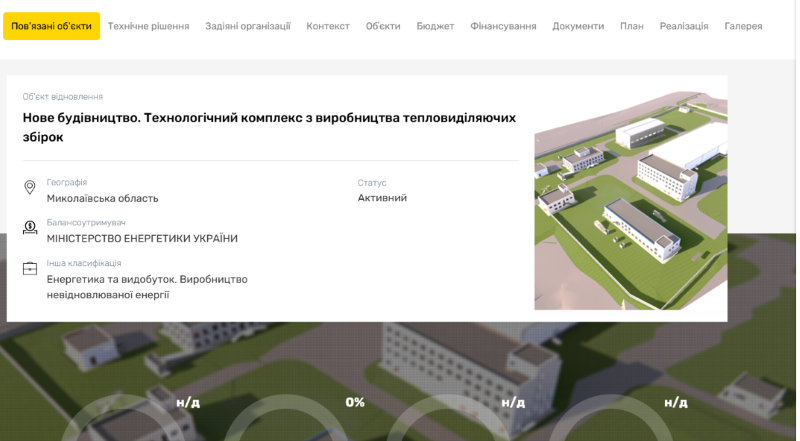The image size is (800, 441).
Task: Click the Інша класифікація field label
Action: point(84,263)
